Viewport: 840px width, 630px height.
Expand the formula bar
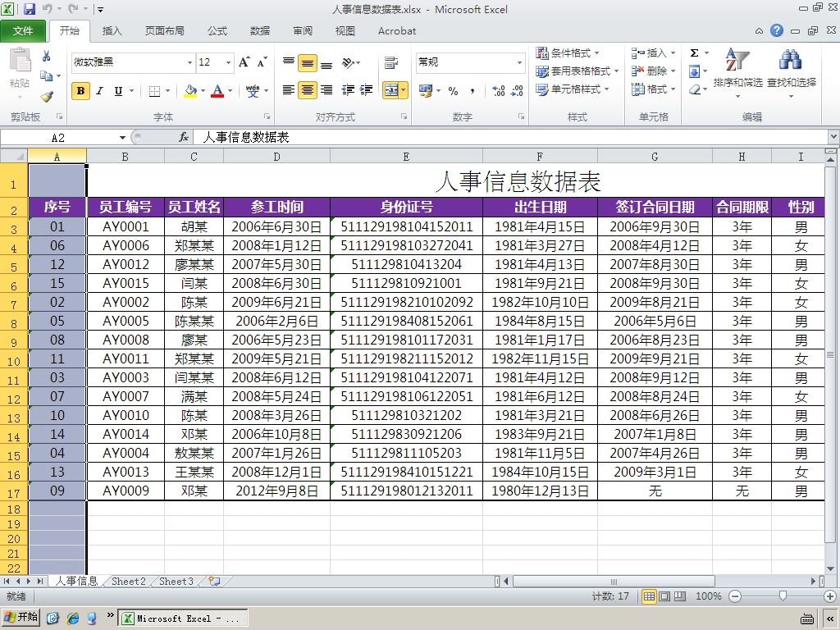coord(833,137)
